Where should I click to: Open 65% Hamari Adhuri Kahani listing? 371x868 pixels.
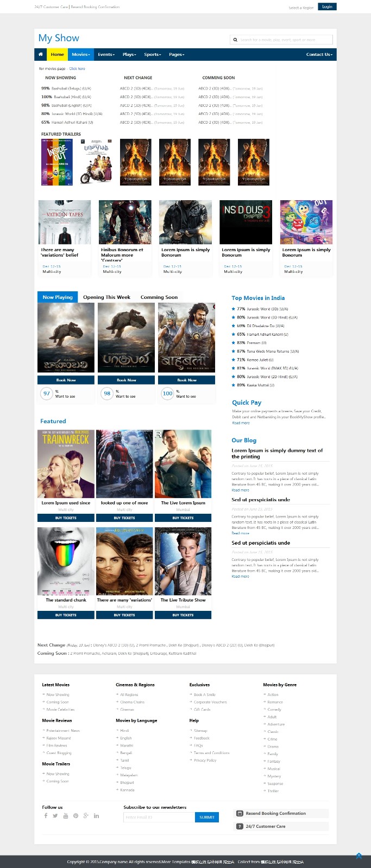[x=67, y=122]
